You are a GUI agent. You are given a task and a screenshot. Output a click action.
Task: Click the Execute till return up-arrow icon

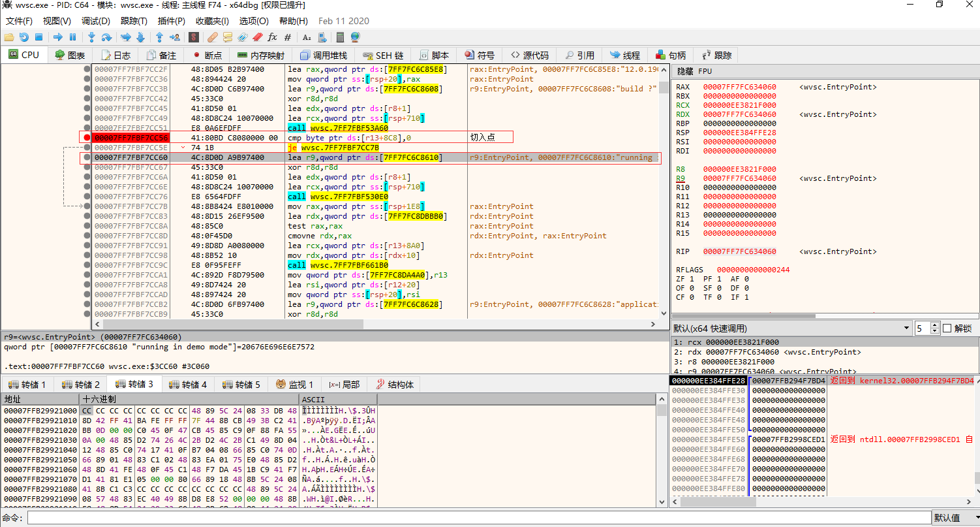(159, 37)
